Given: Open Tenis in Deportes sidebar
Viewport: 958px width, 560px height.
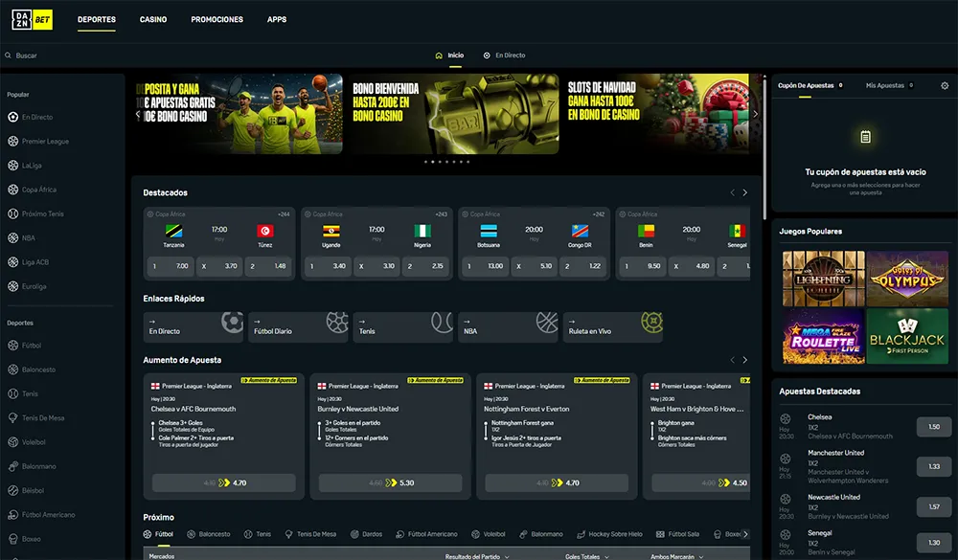Looking at the screenshot, I should (x=23, y=393).
